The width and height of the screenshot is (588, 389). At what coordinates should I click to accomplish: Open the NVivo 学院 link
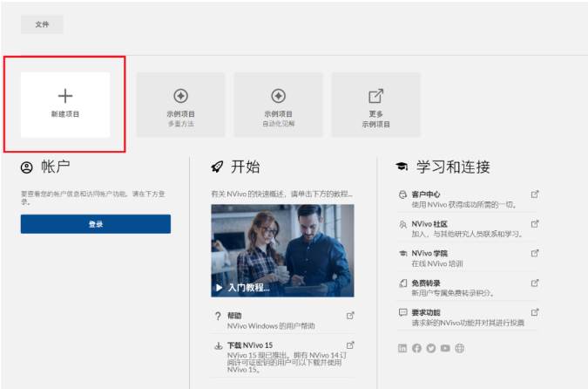tap(467, 258)
